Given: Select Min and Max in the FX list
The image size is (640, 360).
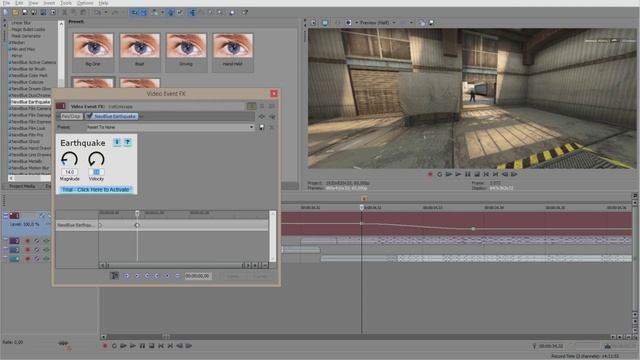Looking at the screenshot, I should tap(23, 49).
